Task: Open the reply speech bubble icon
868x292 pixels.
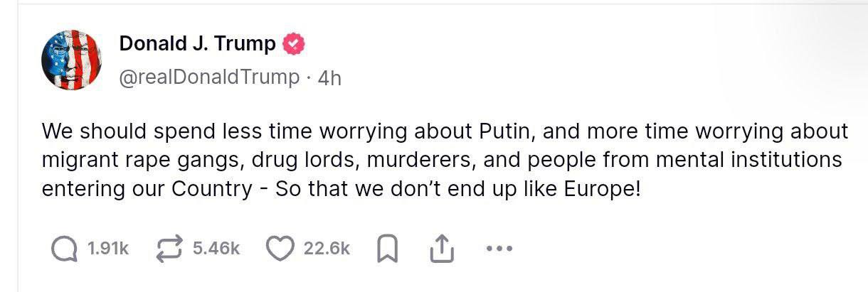Action: (x=66, y=248)
